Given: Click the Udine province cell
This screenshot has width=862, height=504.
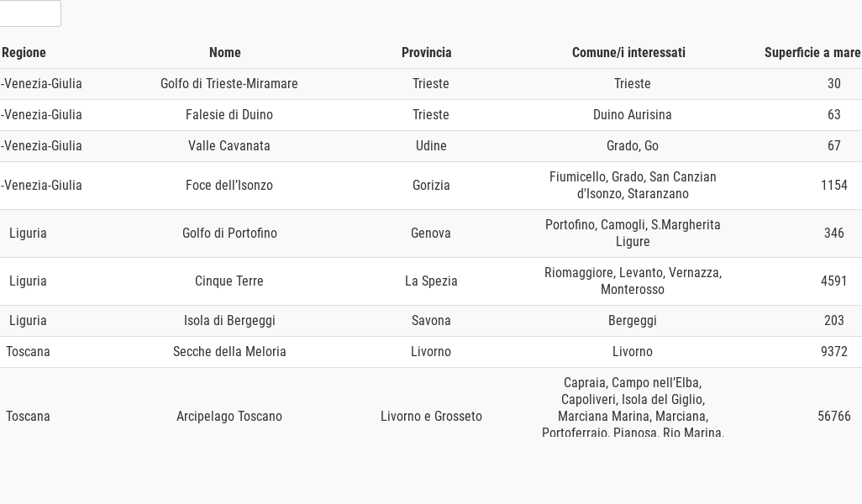Looking at the screenshot, I should [x=431, y=146].
